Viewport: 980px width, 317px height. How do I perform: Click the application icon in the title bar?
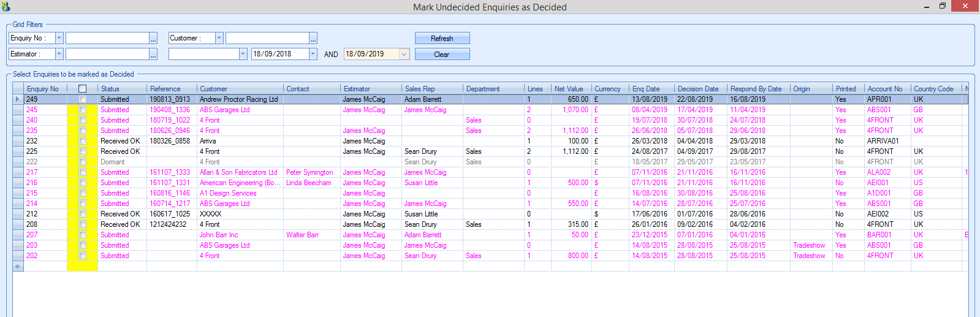(6, 7)
